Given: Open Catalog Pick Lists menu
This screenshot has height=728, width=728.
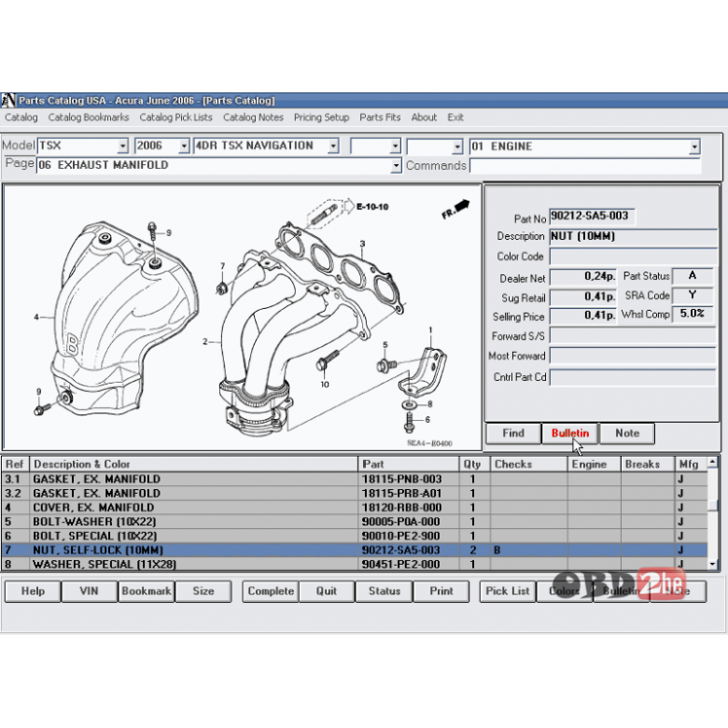Looking at the screenshot, I should point(176,118).
